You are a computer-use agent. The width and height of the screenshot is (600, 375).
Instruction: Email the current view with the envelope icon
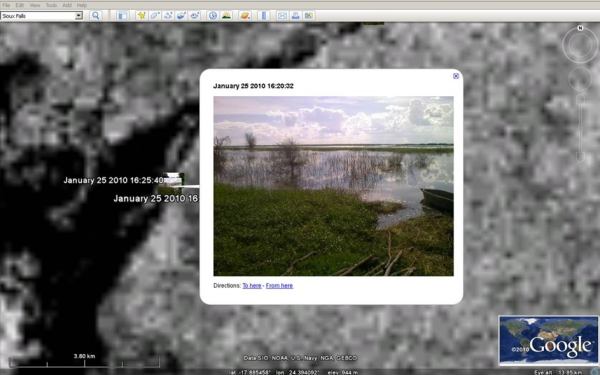coord(282,16)
